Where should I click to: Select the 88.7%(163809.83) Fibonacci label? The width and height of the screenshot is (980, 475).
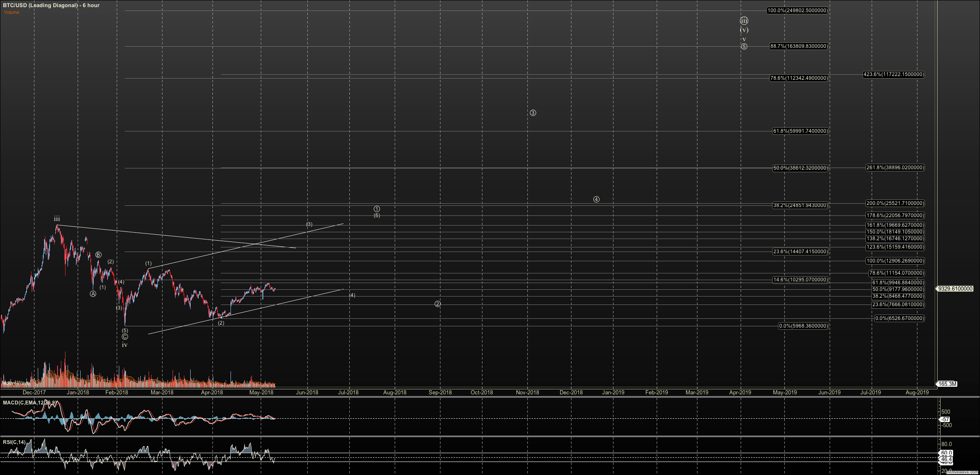(x=799, y=46)
